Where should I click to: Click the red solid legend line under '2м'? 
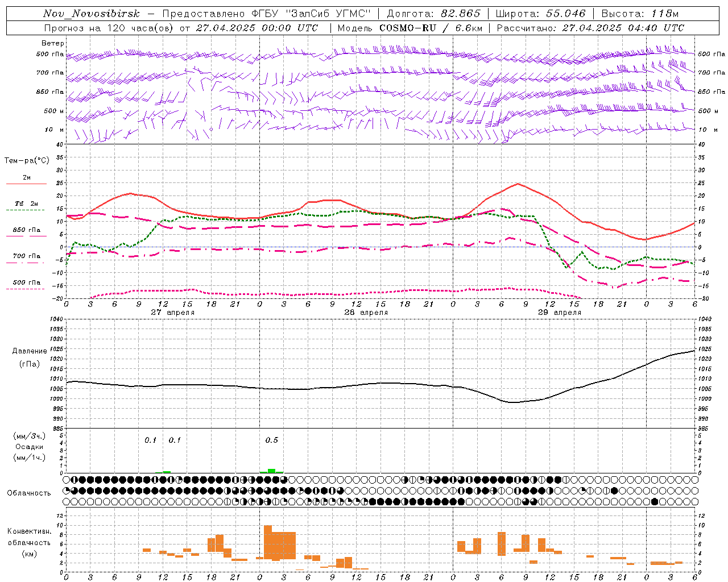(x=26, y=184)
